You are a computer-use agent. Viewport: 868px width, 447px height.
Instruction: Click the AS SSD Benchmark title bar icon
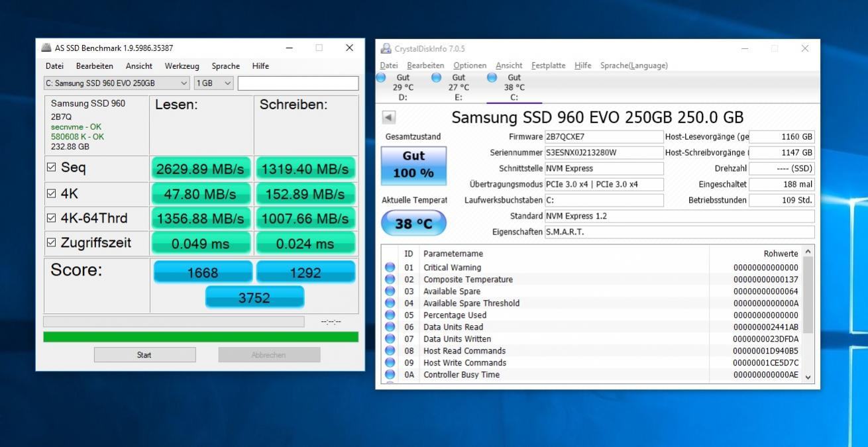[46, 48]
